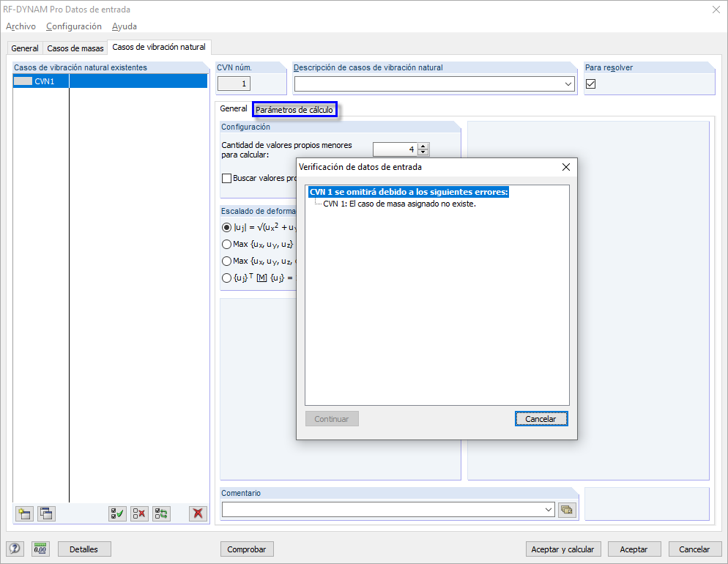The width and height of the screenshot is (728, 564).
Task: Select all cases to solve icon
Action: (x=117, y=513)
